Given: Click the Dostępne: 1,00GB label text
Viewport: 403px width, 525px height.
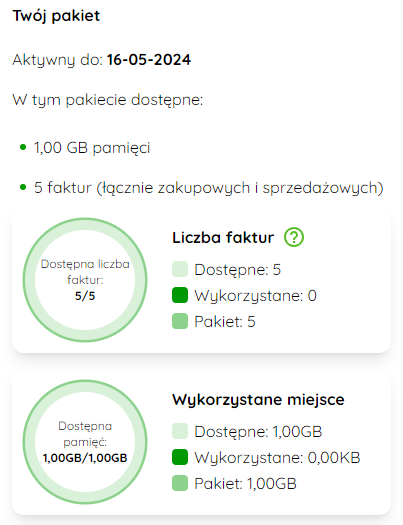Looking at the screenshot, I should (258, 432).
